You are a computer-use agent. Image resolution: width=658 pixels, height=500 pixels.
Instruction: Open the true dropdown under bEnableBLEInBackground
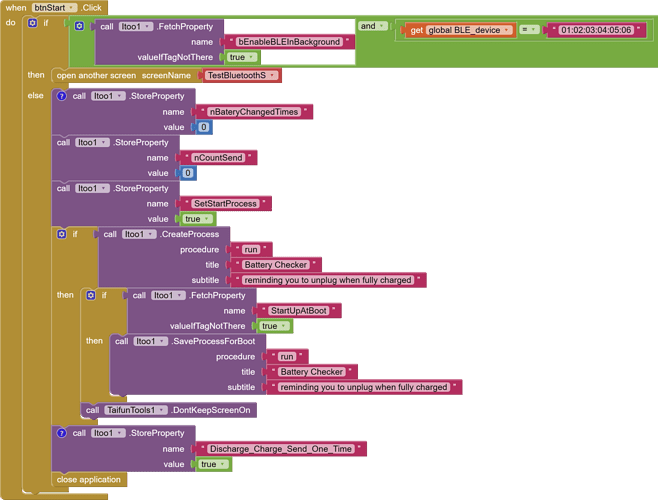pos(242,57)
